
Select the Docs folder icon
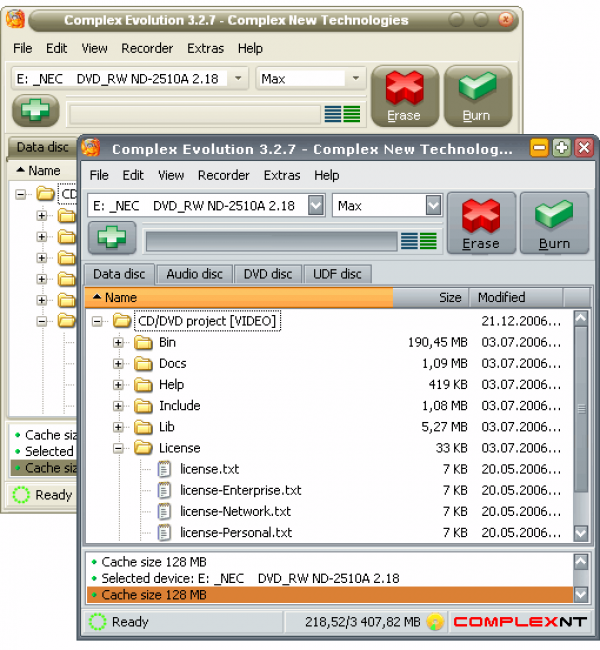143,364
